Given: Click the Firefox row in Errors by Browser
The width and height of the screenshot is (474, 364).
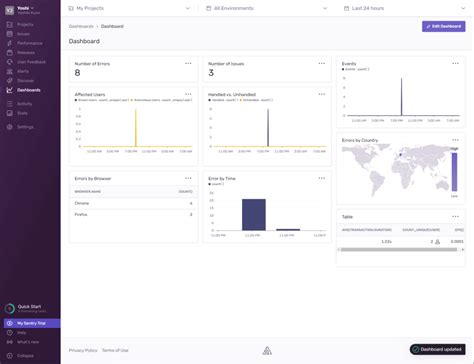Looking at the screenshot, I should point(133,215).
